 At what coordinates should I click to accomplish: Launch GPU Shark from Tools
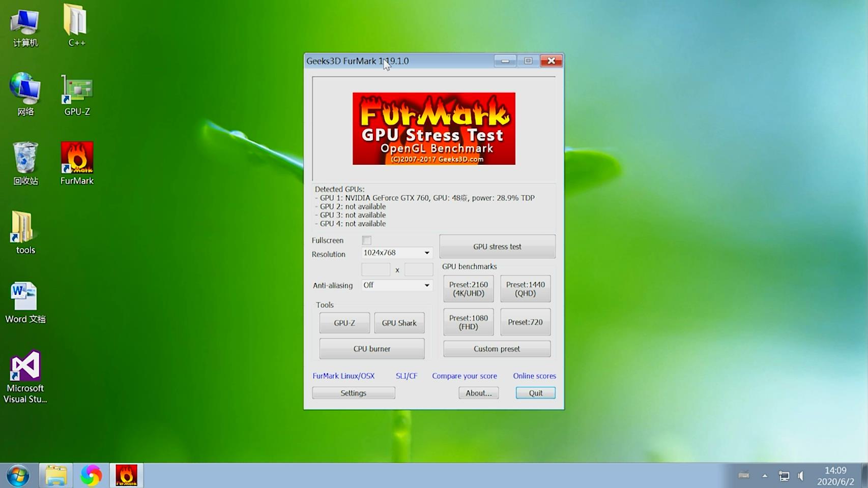(x=399, y=322)
